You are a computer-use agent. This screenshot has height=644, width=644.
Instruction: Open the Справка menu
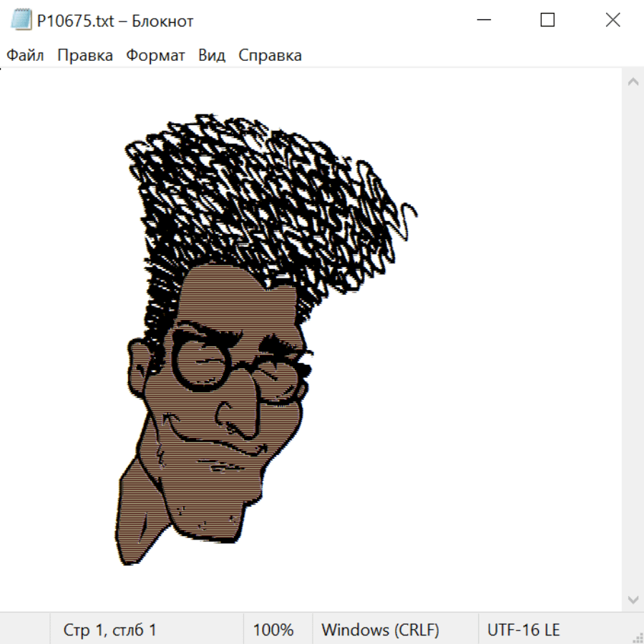[270, 56]
